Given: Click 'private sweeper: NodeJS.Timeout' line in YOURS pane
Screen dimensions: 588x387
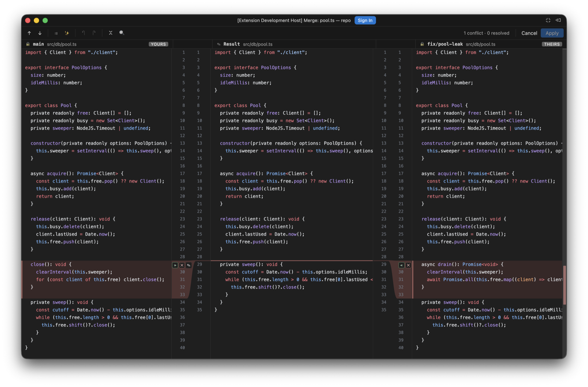Looking at the screenshot, I should 90,128.
